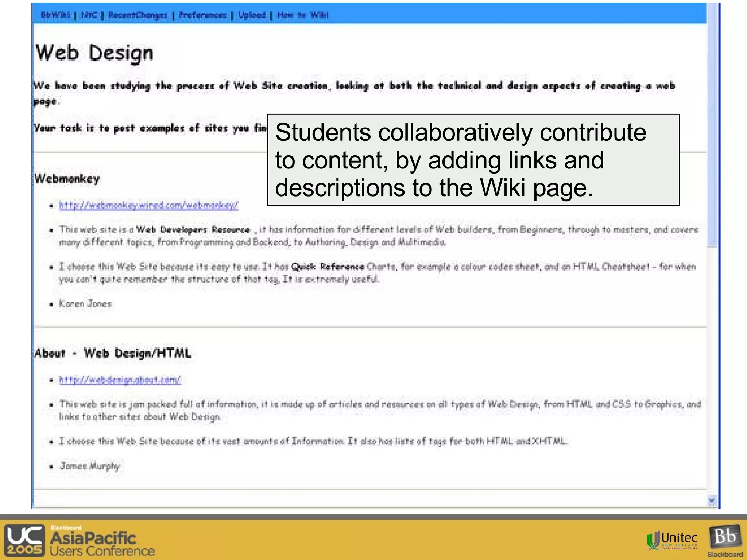Open RecentChanges in the wiki menu

coord(138,15)
